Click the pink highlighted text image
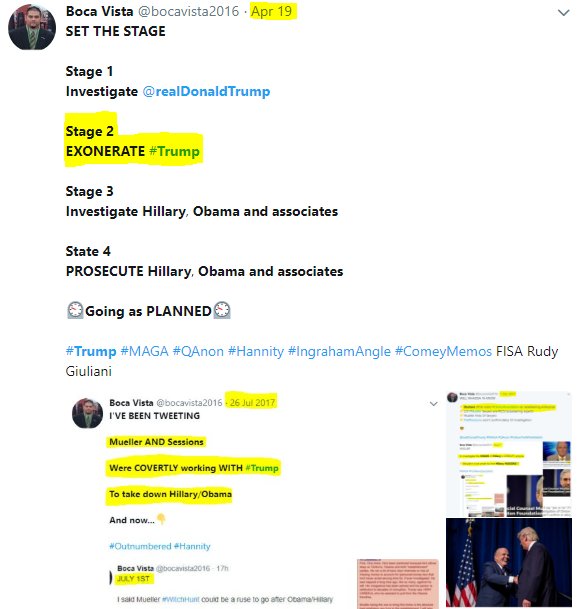Image resolution: width=579 pixels, height=609 pixels. click(398, 584)
